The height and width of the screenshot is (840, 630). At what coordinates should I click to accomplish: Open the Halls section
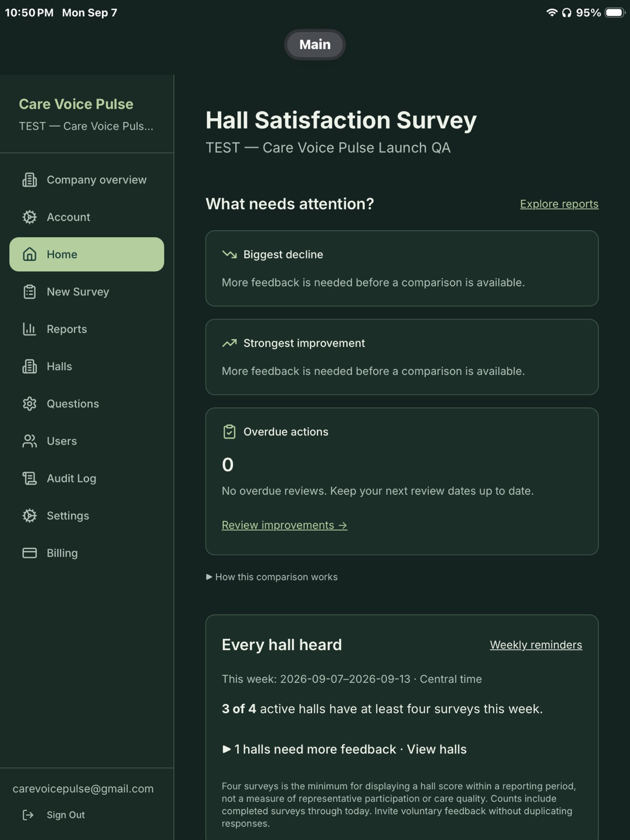(x=87, y=366)
